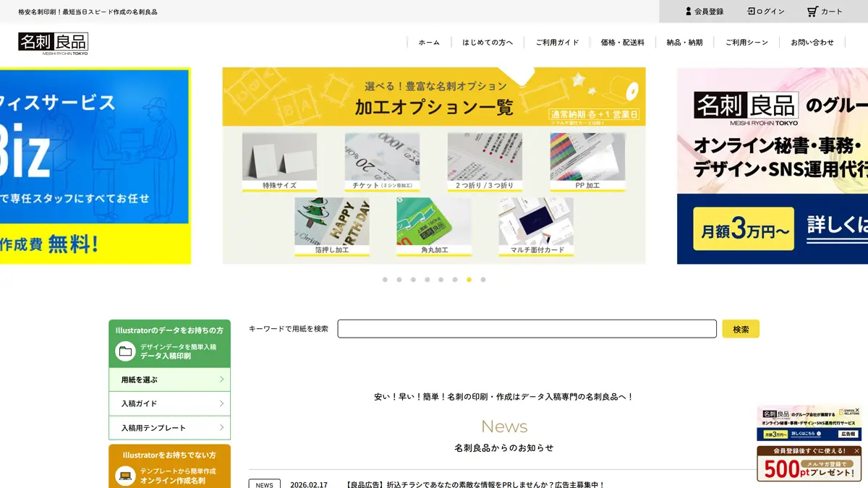Screen dimensions: 868x488
Task: Open はじめての方へ menu item
Action: (488, 43)
